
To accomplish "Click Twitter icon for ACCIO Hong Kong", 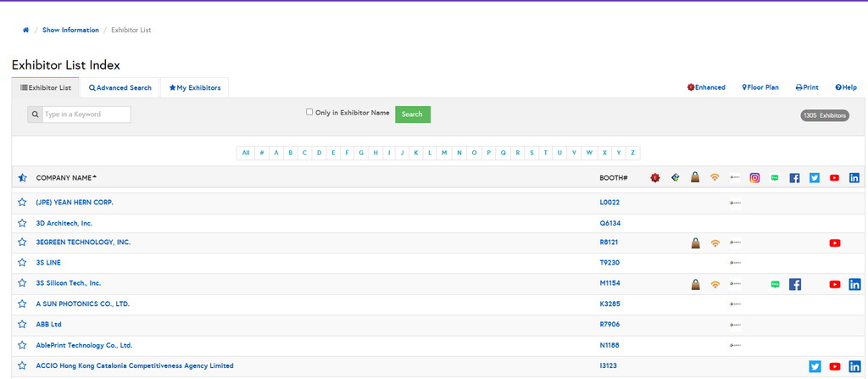I will click(x=815, y=366).
